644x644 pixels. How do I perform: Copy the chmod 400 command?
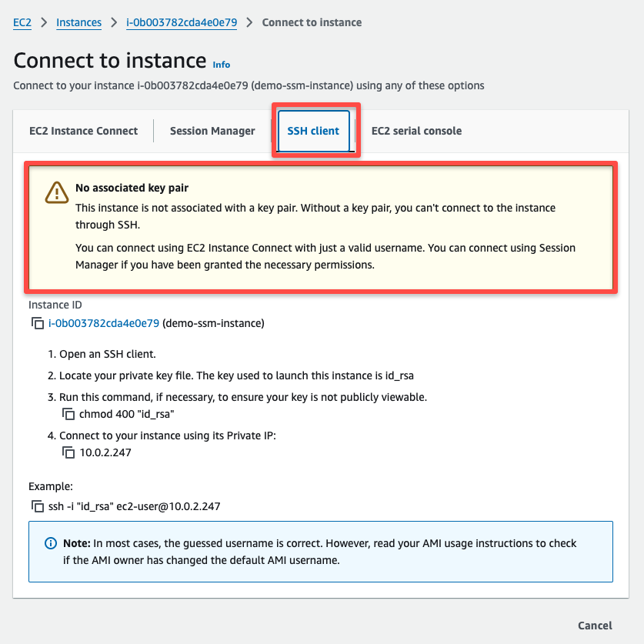click(x=69, y=413)
